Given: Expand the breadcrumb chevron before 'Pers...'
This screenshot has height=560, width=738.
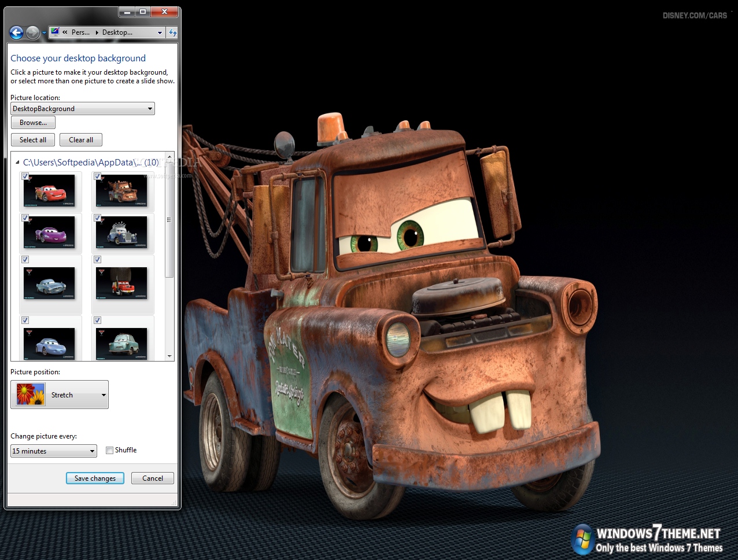Looking at the screenshot, I should click(65, 32).
